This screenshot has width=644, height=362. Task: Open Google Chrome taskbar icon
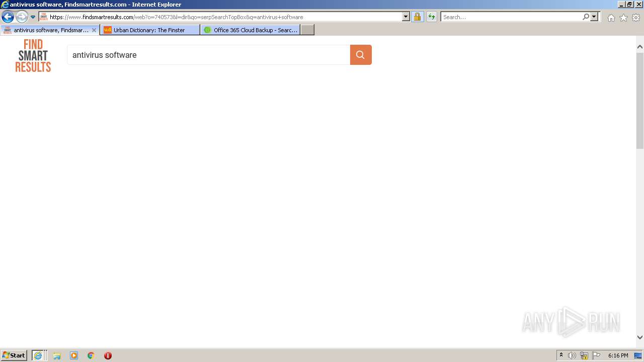point(91,355)
